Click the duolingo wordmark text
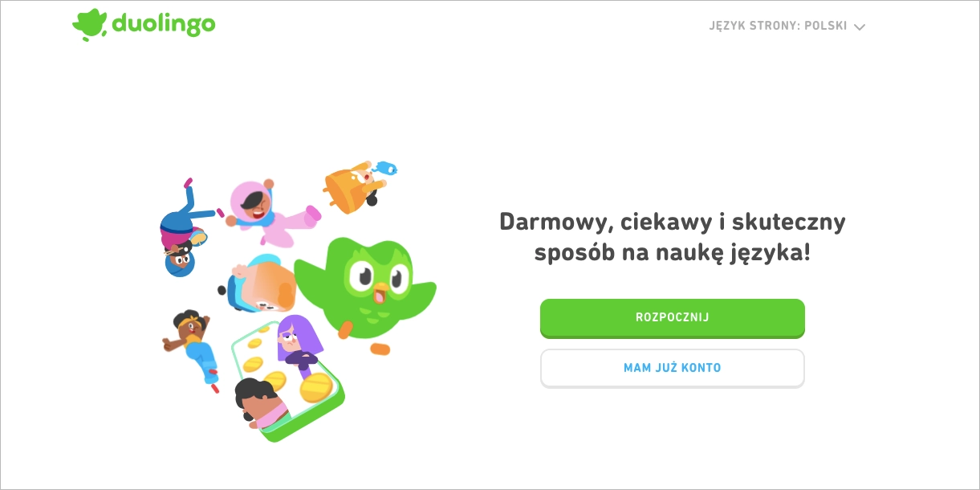 pos(164,24)
